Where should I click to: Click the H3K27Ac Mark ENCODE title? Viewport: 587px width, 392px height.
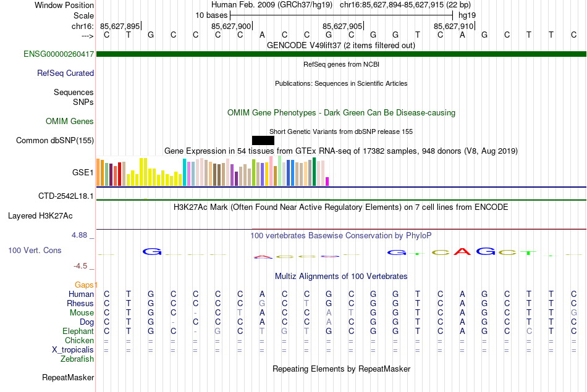point(341,207)
